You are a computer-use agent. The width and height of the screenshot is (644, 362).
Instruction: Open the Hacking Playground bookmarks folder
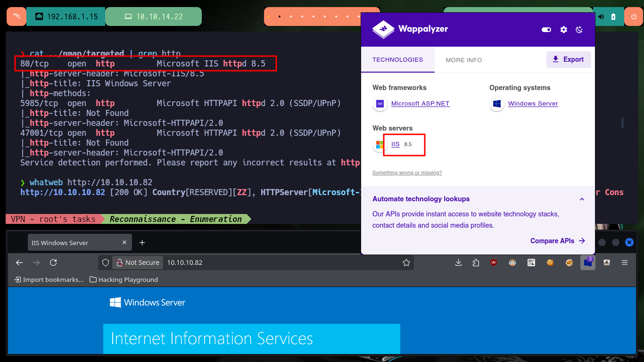[124, 280]
